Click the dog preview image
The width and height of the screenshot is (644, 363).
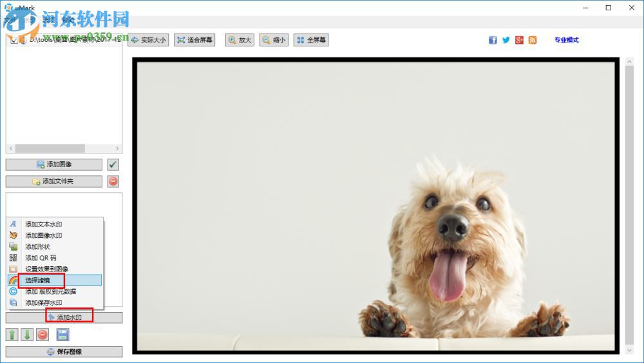[375, 206]
